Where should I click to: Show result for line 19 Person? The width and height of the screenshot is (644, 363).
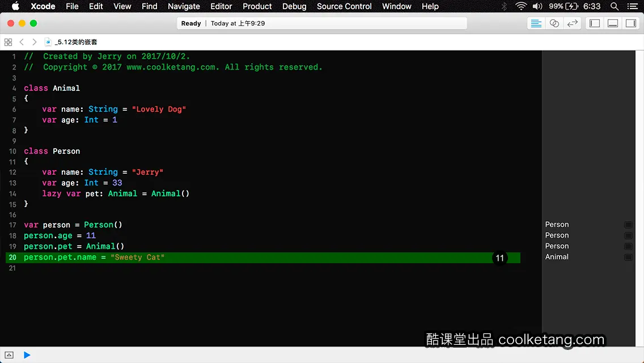point(628,246)
